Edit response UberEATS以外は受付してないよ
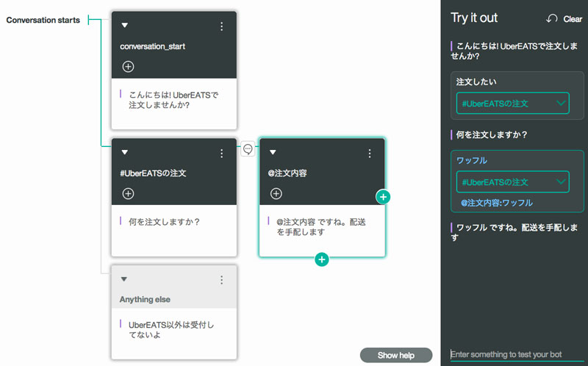 tap(171, 330)
